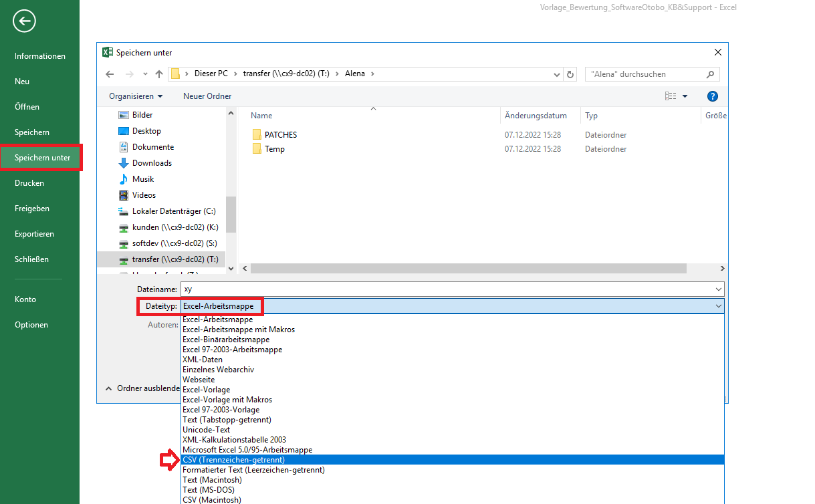Select the Temp folder icon
815x504 pixels.
pos(257,149)
